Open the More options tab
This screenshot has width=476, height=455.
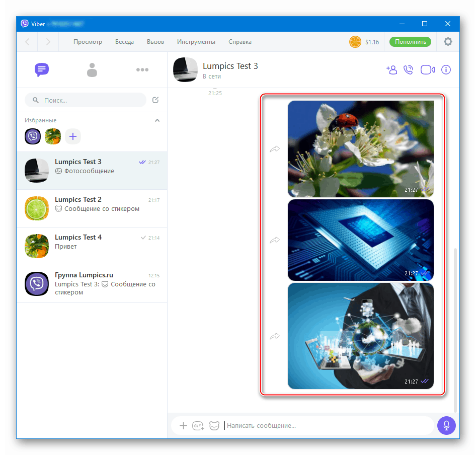142,69
